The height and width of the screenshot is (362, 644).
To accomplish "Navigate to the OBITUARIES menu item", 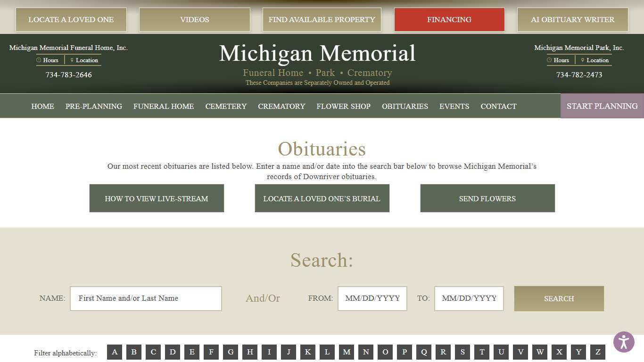I will point(405,106).
